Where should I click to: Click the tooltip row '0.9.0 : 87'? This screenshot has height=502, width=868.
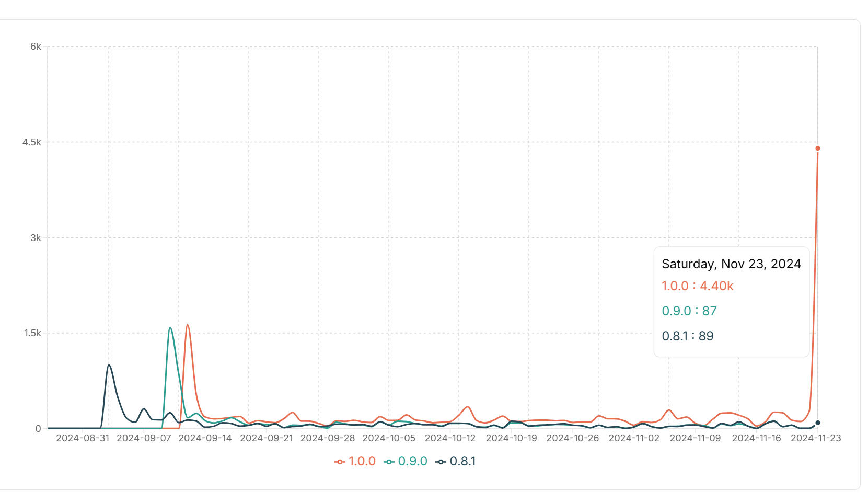(689, 311)
